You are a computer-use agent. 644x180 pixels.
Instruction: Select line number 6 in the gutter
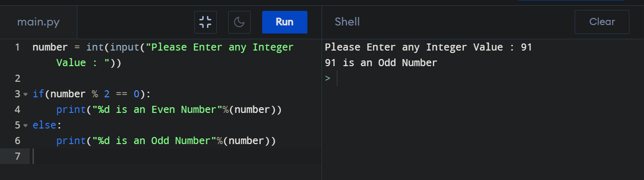click(x=17, y=141)
